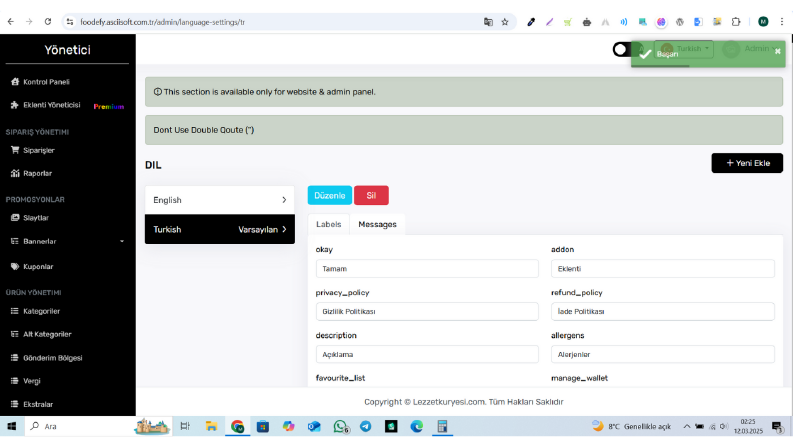Open the notification center icon
This screenshot has width=793, height=446.
point(777,427)
